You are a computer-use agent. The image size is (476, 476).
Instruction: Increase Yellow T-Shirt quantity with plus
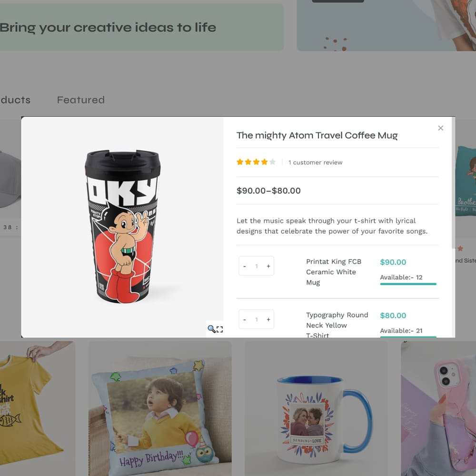pos(268,319)
